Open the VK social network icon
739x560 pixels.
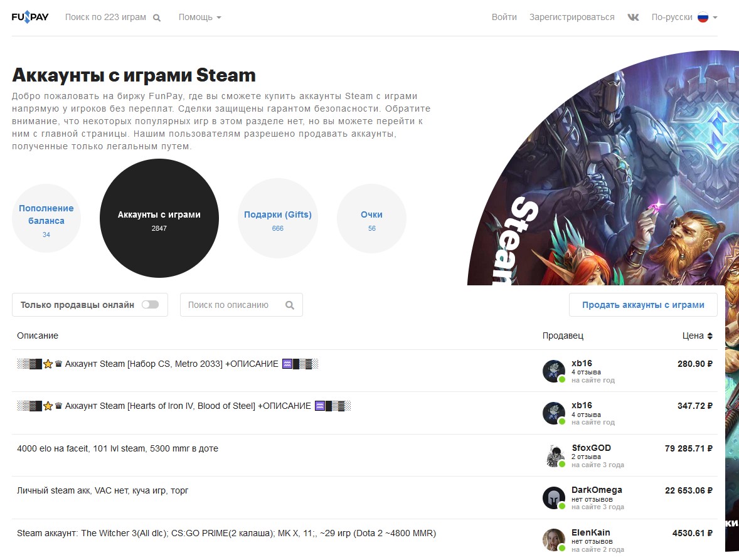(633, 18)
